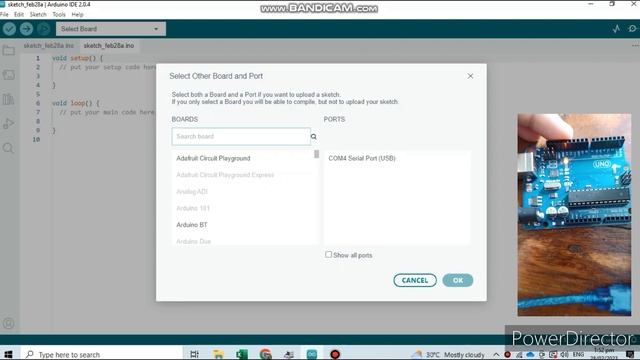The width and height of the screenshot is (640, 360).
Task: Open the File menu
Action: click(x=4, y=14)
